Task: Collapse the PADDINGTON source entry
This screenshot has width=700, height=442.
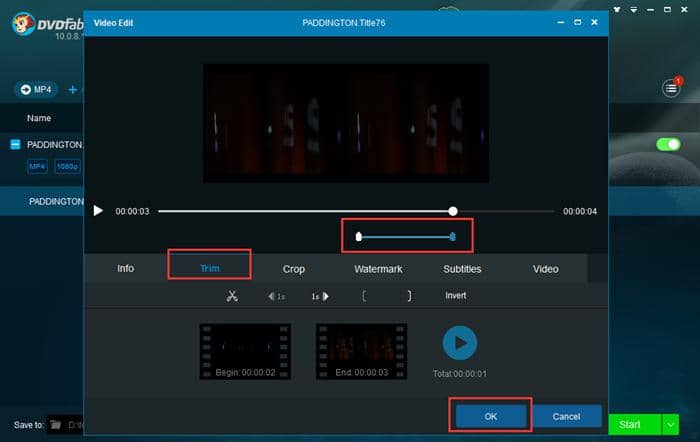Action: (15, 144)
